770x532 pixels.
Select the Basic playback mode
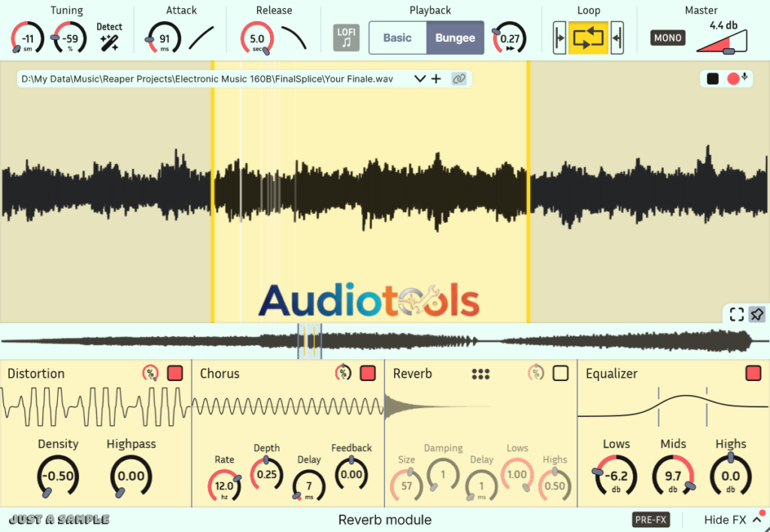(x=397, y=38)
